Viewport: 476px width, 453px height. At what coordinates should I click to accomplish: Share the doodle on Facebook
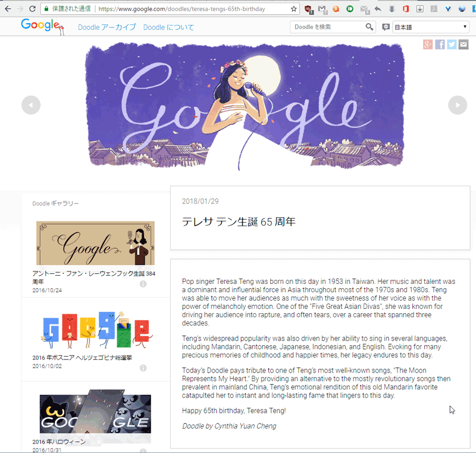coord(440,45)
